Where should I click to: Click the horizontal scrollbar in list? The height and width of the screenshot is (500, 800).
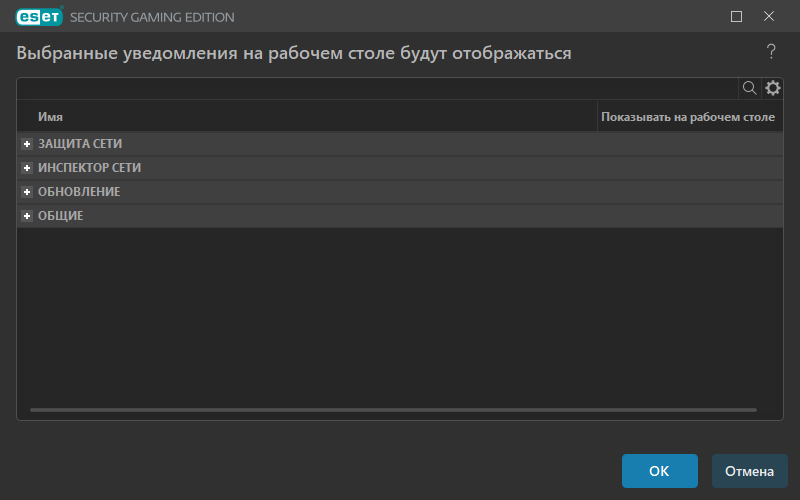(x=393, y=410)
